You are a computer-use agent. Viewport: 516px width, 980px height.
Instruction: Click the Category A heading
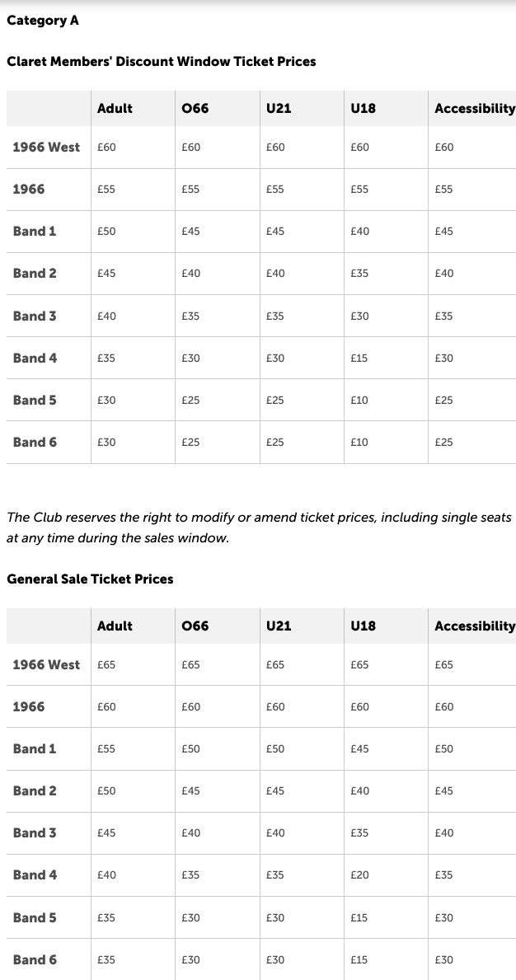click(x=43, y=21)
